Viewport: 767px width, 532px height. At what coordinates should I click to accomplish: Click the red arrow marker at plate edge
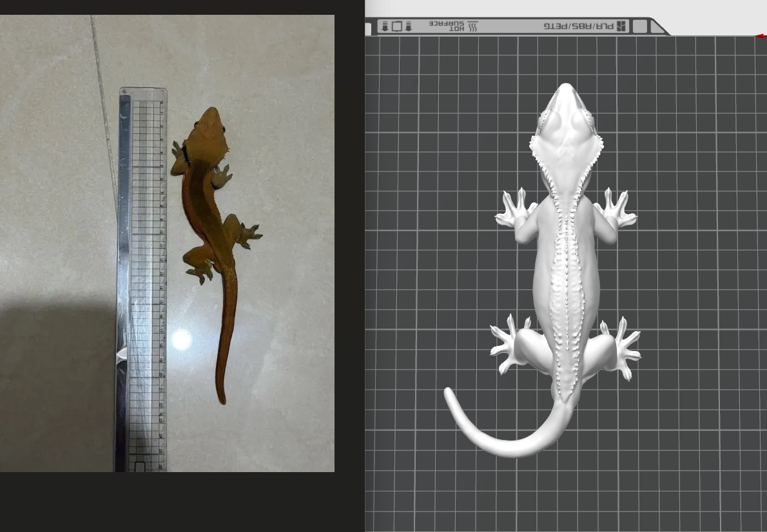pyautogui.click(x=761, y=36)
